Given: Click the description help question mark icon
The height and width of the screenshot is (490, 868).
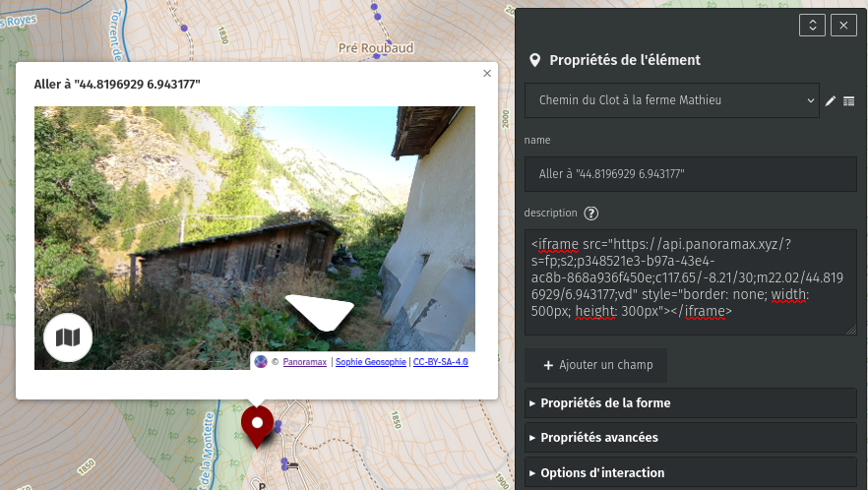Looking at the screenshot, I should (591, 214).
